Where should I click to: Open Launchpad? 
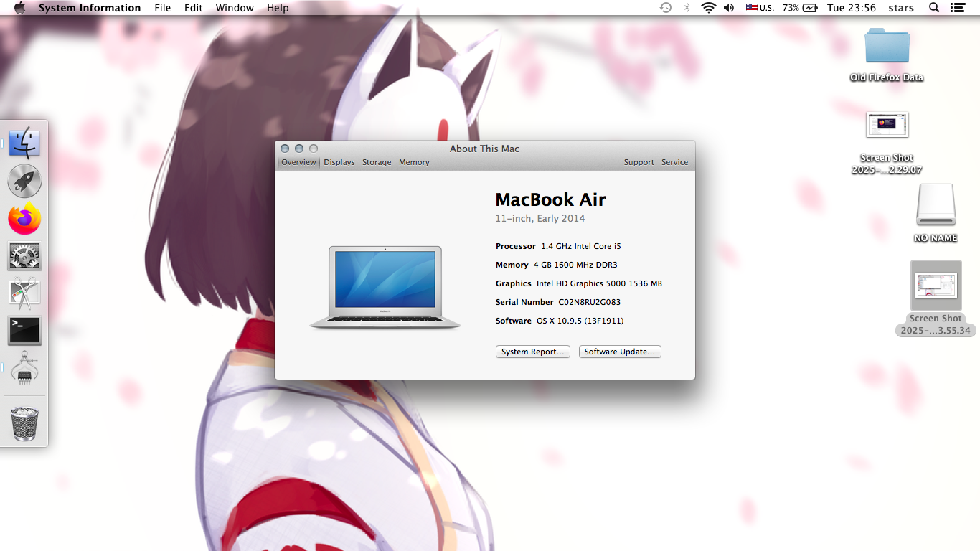click(24, 181)
